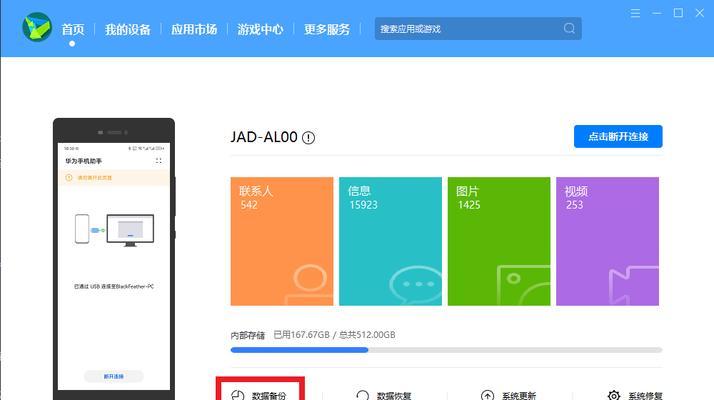Click the magnifier search icon

pyautogui.click(x=569, y=28)
